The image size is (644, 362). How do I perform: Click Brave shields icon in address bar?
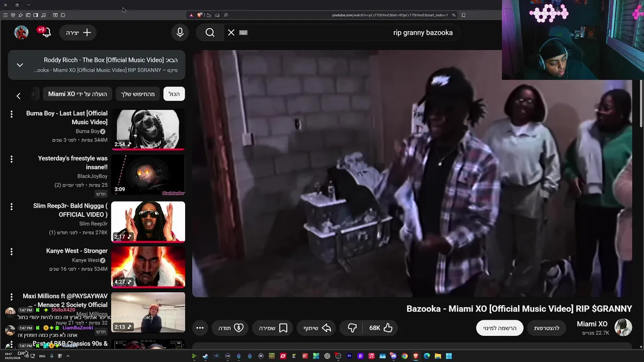199,15
